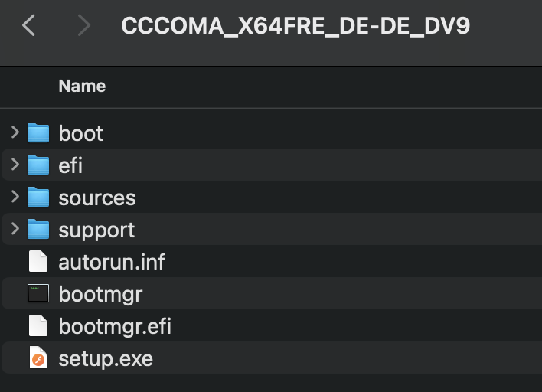Select the bootmgr.efi file name
This screenshot has height=392, width=542.
pos(115,326)
